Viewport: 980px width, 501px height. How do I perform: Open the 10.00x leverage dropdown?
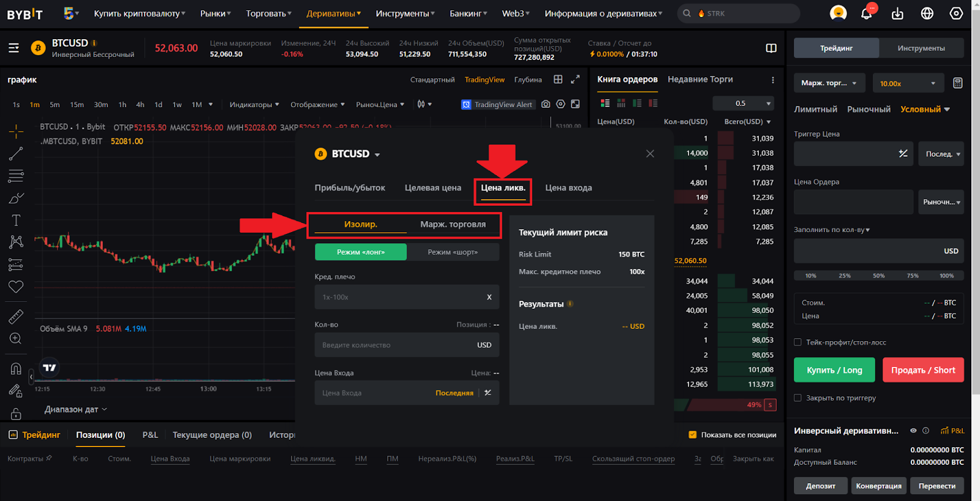pyautogui.click(x=907, y=83)
